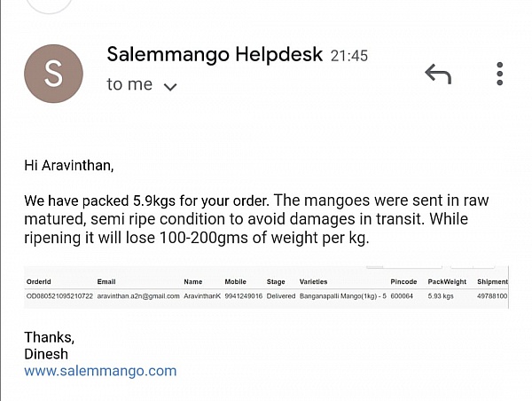Click the OrderId column header
Screen dimensions: 532x401
click(x=40, y=281)
